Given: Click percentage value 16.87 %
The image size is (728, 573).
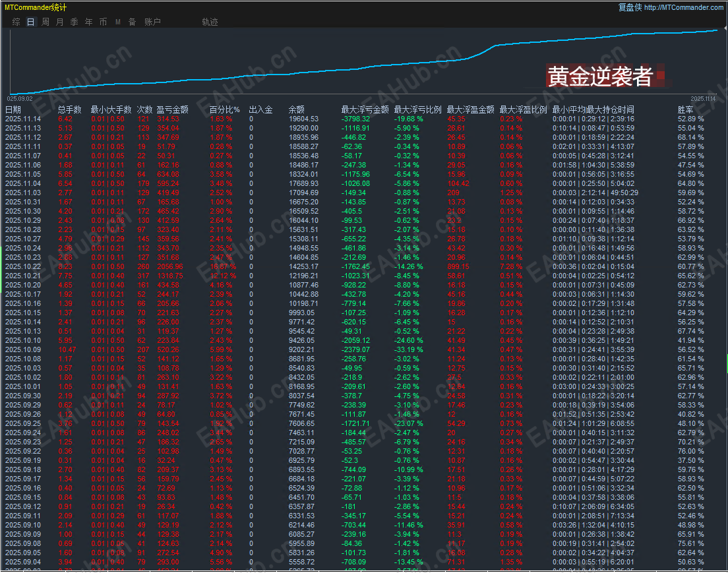Looking at the screenshot, I should 224,266.
